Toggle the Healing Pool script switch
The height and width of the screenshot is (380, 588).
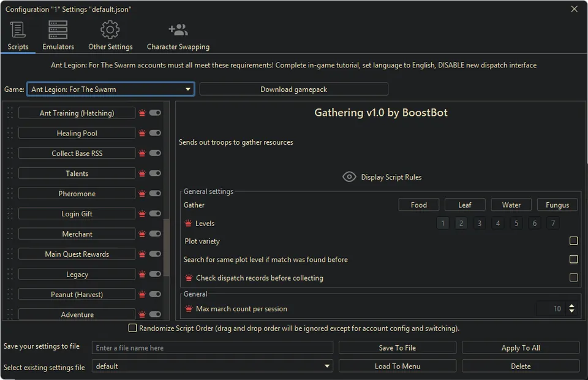pos(155,133)
